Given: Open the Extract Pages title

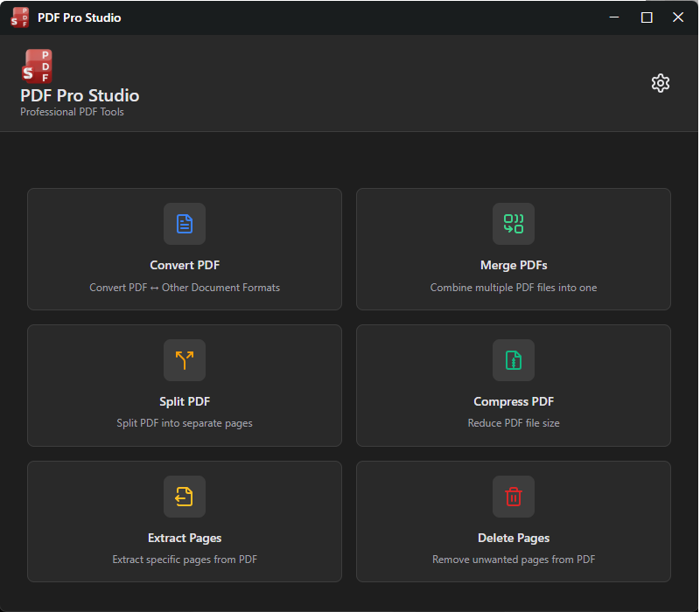Looking at the screenshot, I should coord(185,539).
